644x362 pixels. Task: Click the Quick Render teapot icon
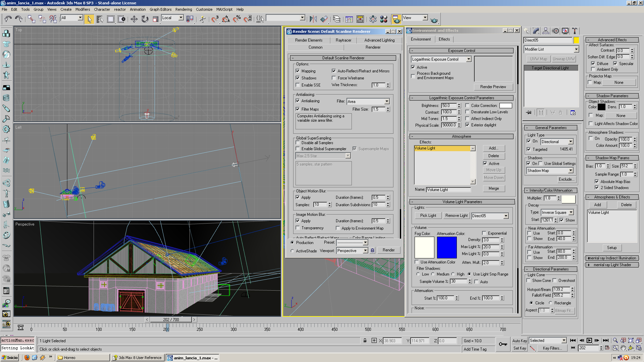434,20
